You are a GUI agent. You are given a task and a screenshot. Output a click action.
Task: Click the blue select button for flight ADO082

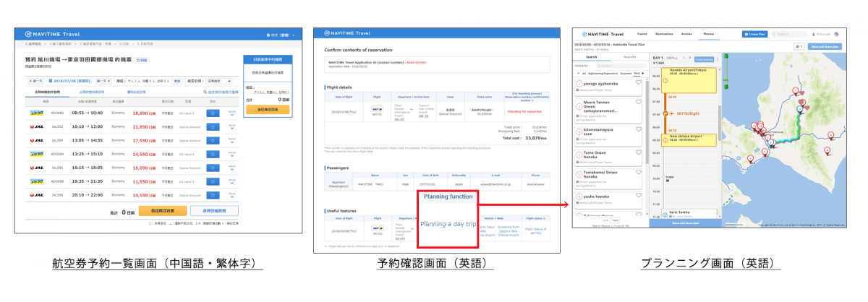(x=213, y=113)
